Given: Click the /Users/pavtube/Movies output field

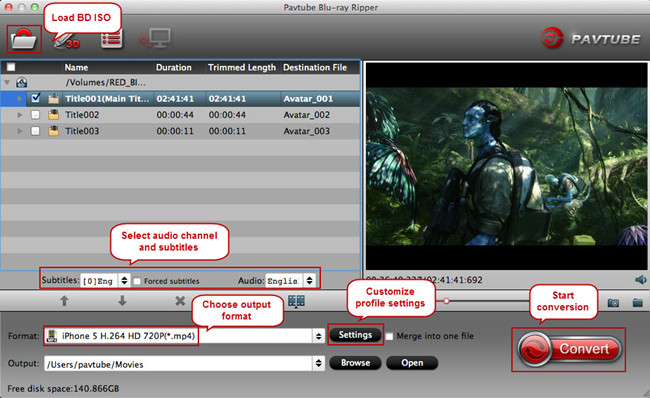Looking at the screenshot, I should click(x=179, y=364).
